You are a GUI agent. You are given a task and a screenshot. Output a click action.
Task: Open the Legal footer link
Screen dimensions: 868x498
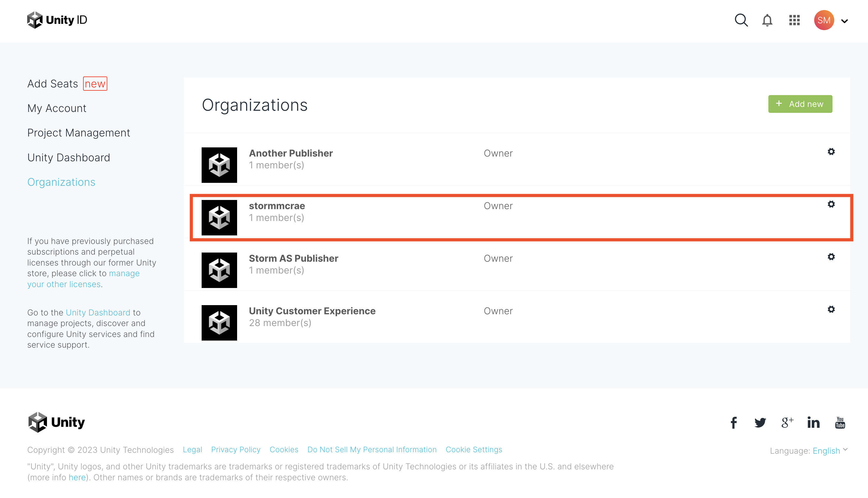pyautogui.click(x=192, y=450)
